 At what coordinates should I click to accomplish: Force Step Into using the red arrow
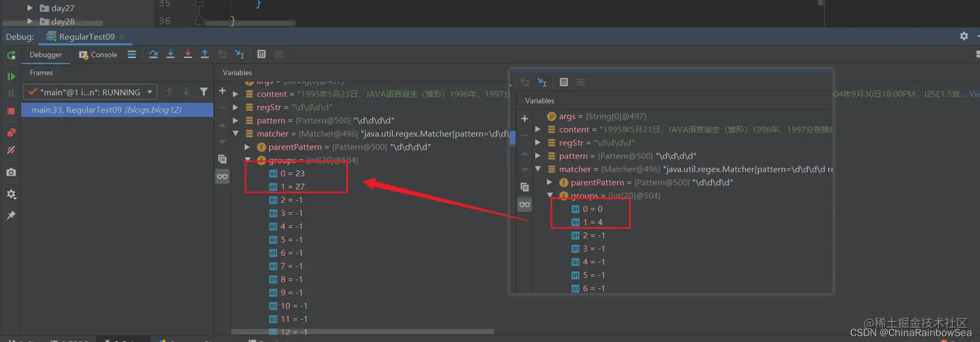pos(188,54)
